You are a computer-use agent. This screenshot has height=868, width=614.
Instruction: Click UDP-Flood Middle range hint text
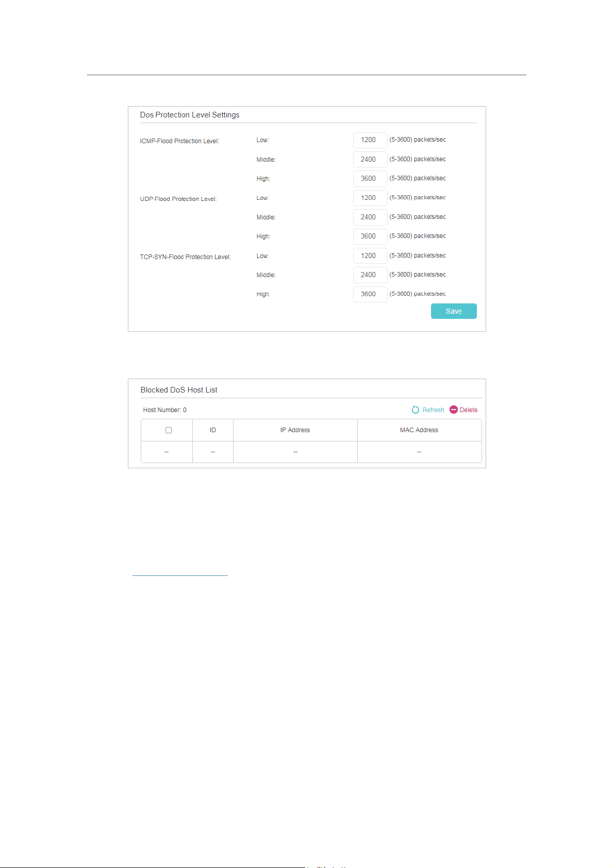[x=418, y=217]
